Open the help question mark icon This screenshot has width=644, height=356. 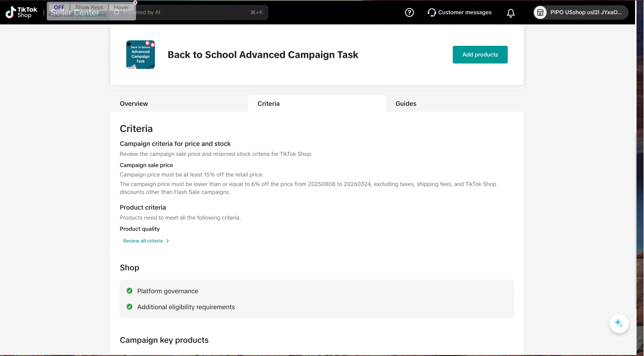(x=409, y=12)
